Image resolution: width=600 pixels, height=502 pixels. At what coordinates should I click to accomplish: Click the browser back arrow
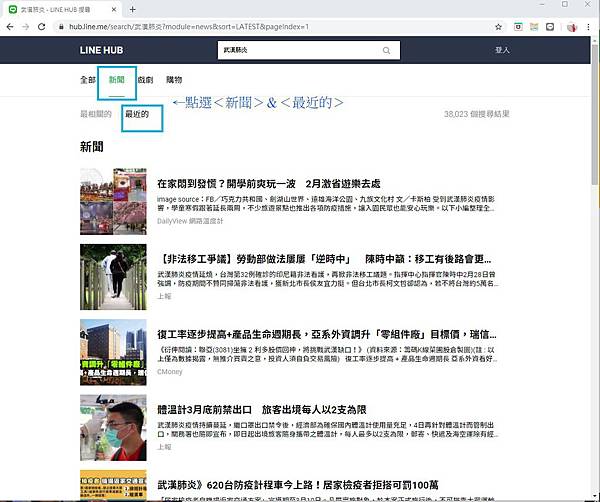(x=10, y=27)
